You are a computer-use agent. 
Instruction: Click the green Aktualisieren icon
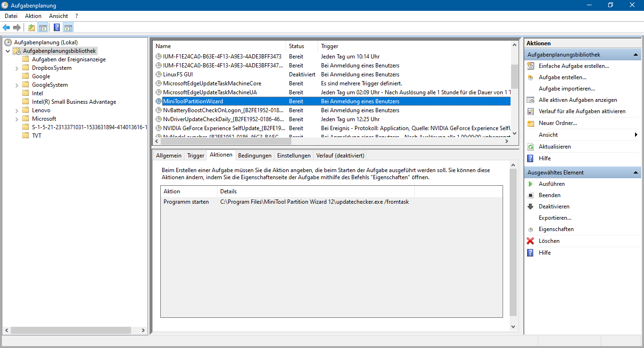530,147
